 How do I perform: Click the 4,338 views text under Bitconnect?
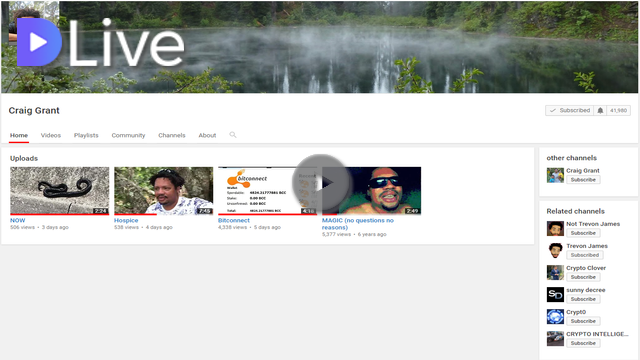tap(233, 227)
